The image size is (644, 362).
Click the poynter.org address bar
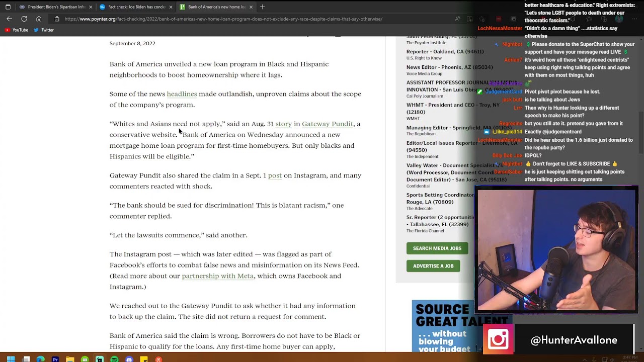click(x=223, y=19)
